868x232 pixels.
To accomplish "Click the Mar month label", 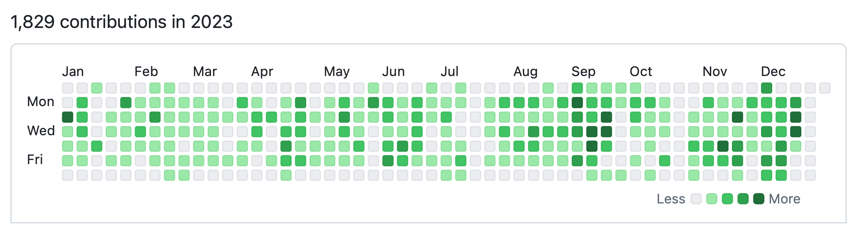I will tap(205, 72).
